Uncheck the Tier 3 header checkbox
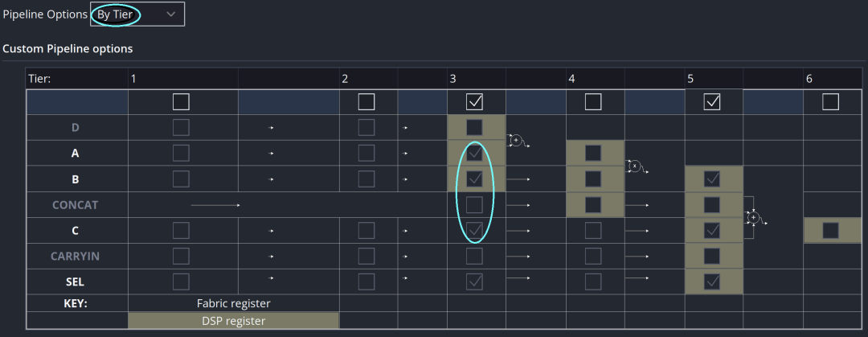The height and width of the screenshot is (337, 868). (x=475, y=101)
